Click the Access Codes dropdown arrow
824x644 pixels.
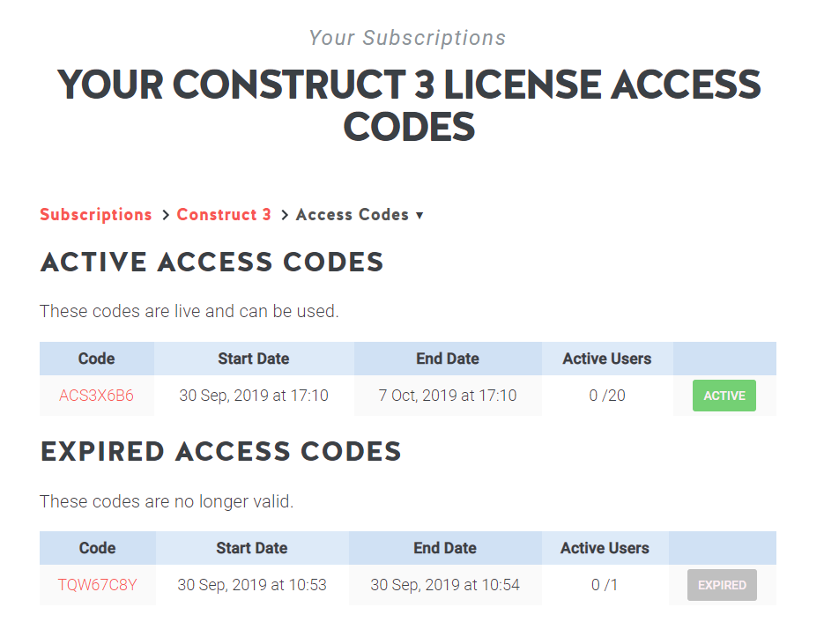tap(420, 215)
